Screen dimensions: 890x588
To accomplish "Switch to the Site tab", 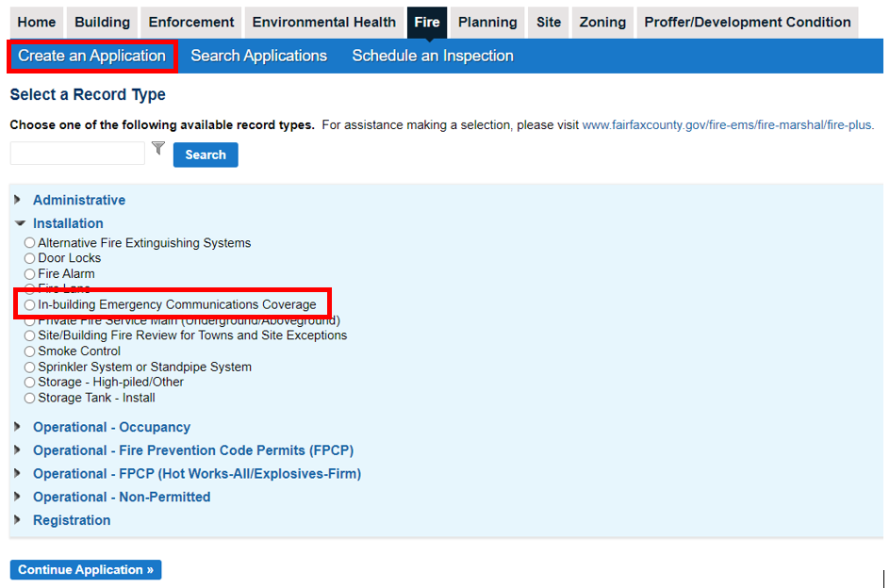I will pyautogui.click(x=549, y=22).
